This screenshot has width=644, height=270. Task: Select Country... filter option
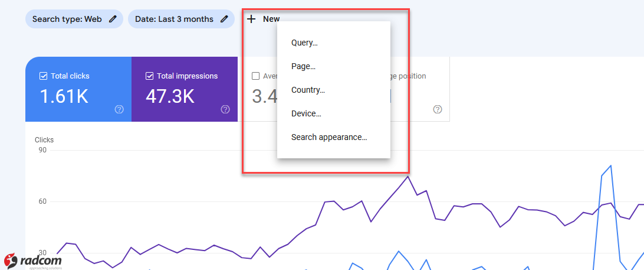click(308, 90)
